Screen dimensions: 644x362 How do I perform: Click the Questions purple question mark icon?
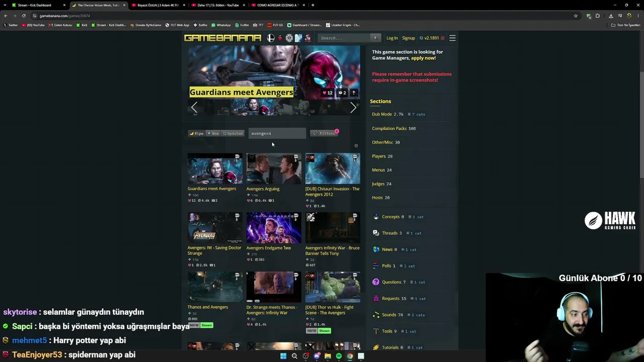(376, 282)
